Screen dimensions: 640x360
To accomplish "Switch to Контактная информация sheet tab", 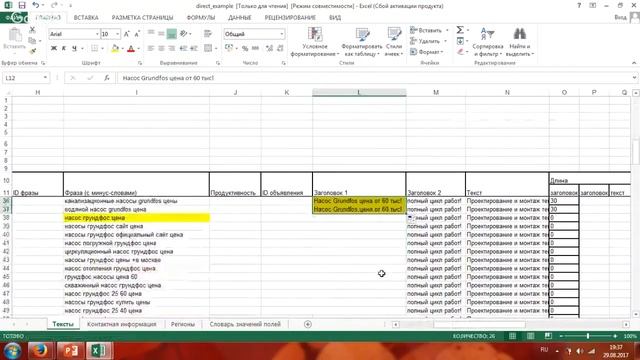I will (x=122, y=324).
